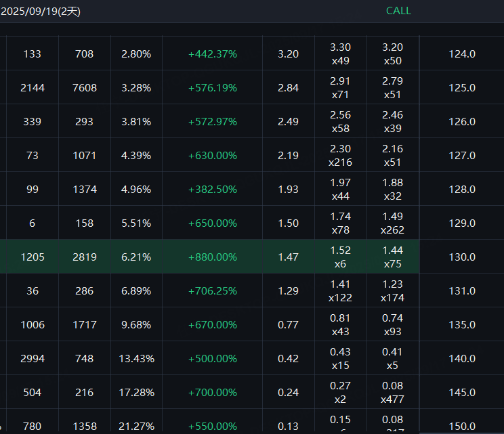This screenshot has width=504, height=434.
Task: Click the last price 1.47
Action: coord(289,257)
